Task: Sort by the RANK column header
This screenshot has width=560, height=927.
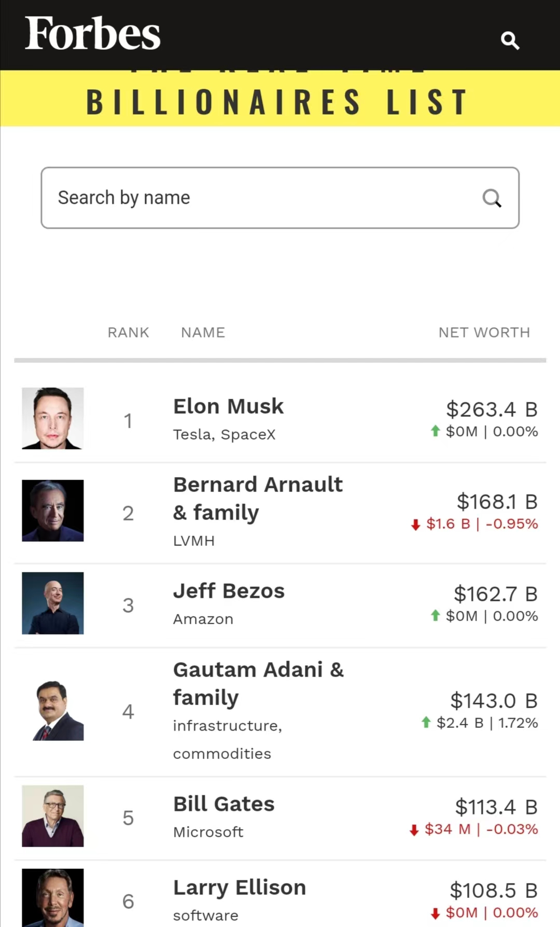Action: point(128,332)
